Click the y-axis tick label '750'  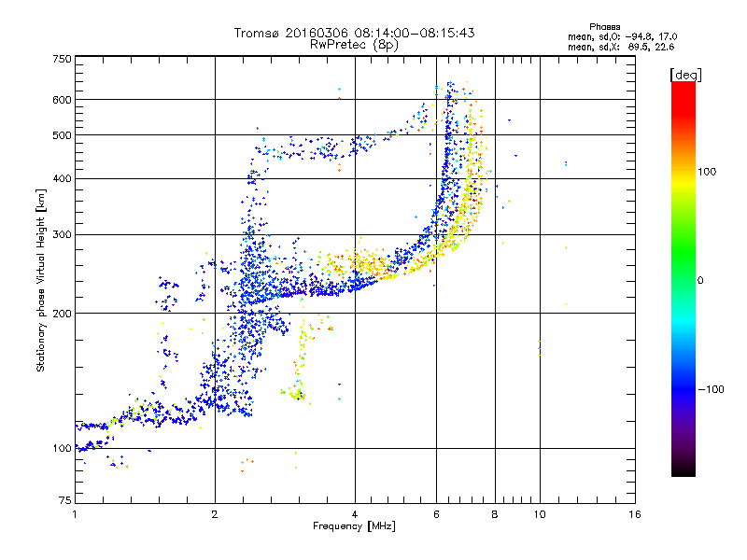coord(62,59)
